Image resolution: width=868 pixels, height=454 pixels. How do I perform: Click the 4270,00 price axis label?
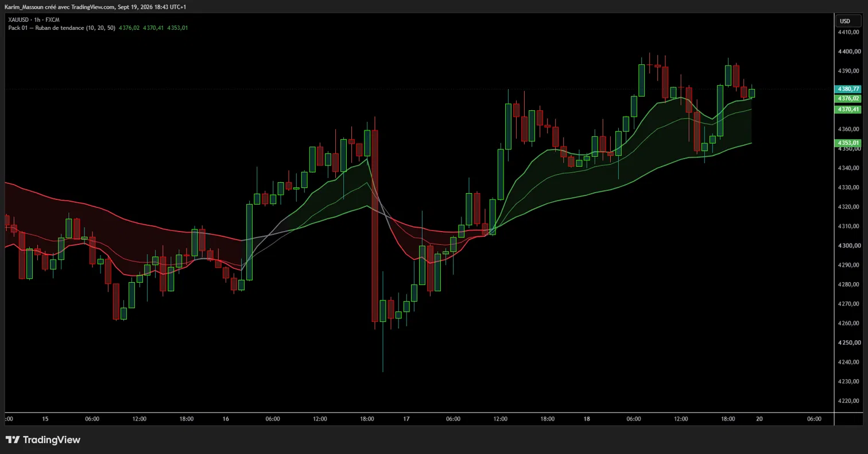click(848, 304)
